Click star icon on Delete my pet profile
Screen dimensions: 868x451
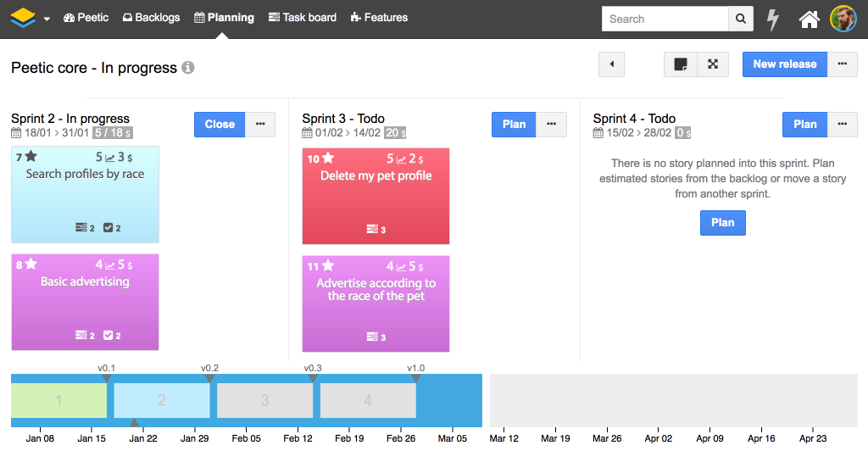pos(328,159)
